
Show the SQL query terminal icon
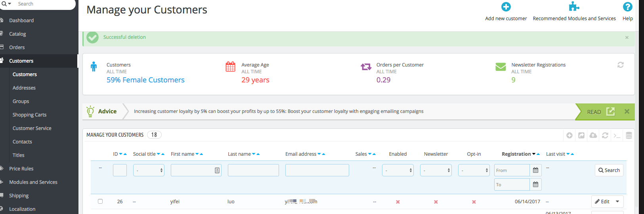coord(617,136)
